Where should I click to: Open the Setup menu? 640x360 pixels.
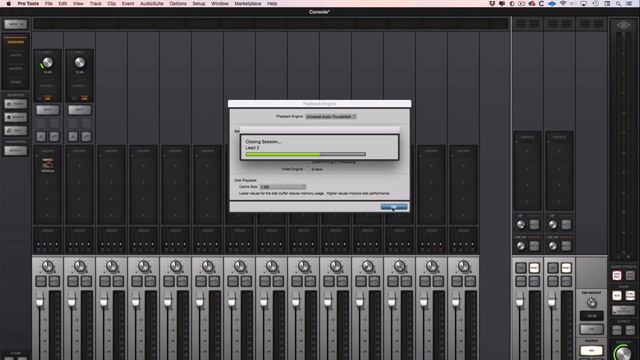[199, 4]
